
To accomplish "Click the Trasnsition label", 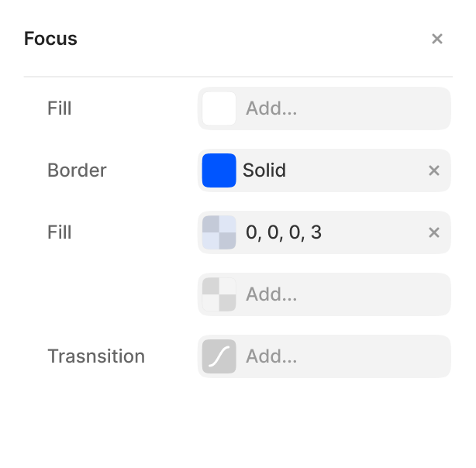I will [96, 356].
